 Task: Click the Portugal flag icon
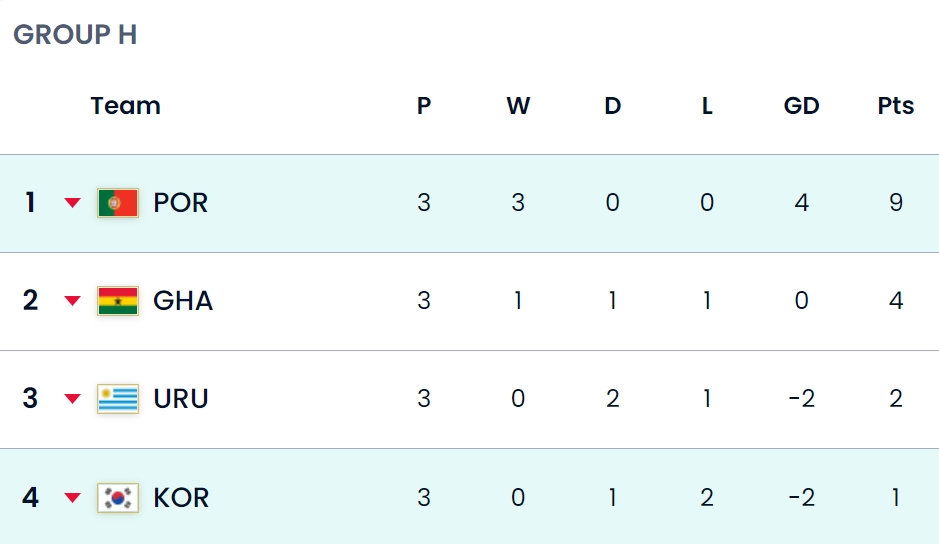(118, 203)
